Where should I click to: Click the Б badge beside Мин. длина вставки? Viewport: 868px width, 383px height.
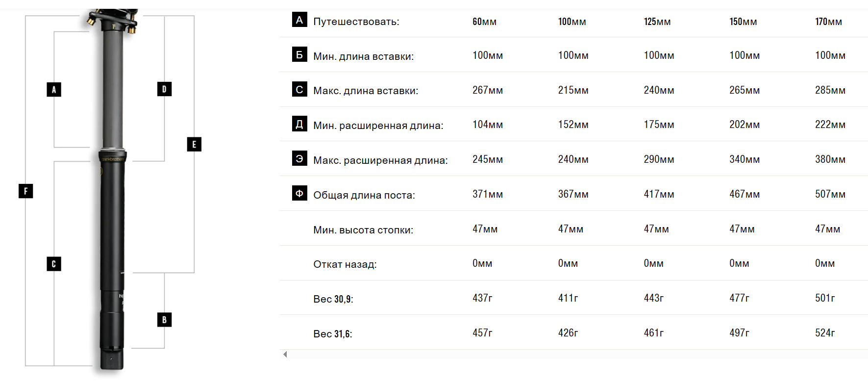[x=299, y=54]
